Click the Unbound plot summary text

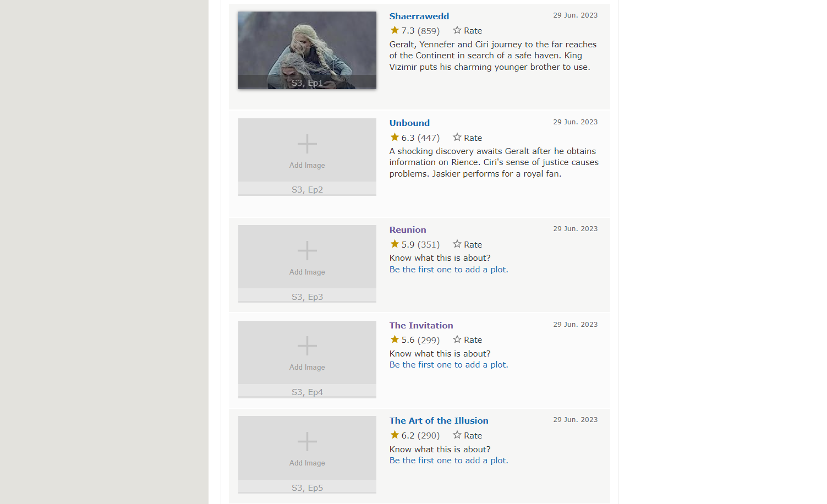494,162
